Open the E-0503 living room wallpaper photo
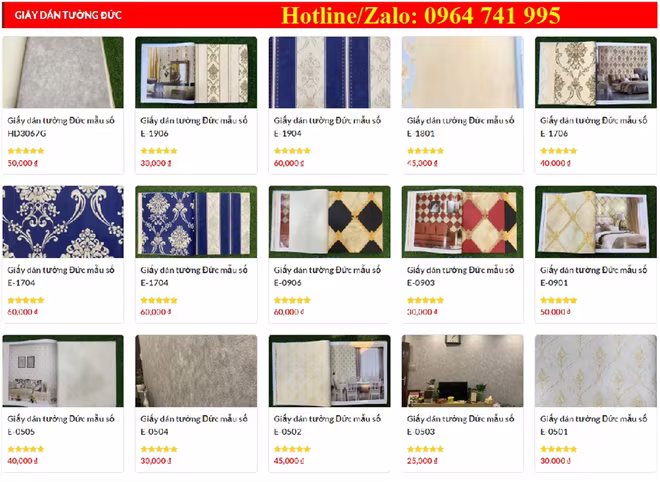 pos(463,371)
